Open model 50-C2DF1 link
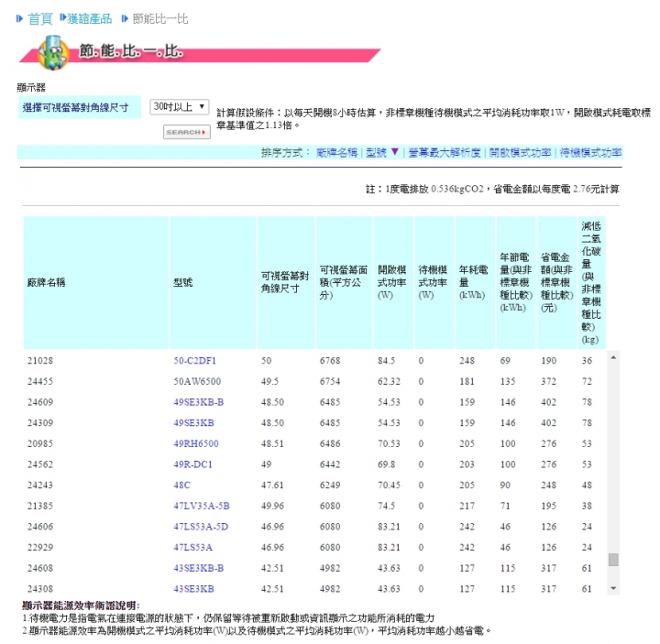The height and width of the screenshot is (644, 660). [x=194, y=361]
